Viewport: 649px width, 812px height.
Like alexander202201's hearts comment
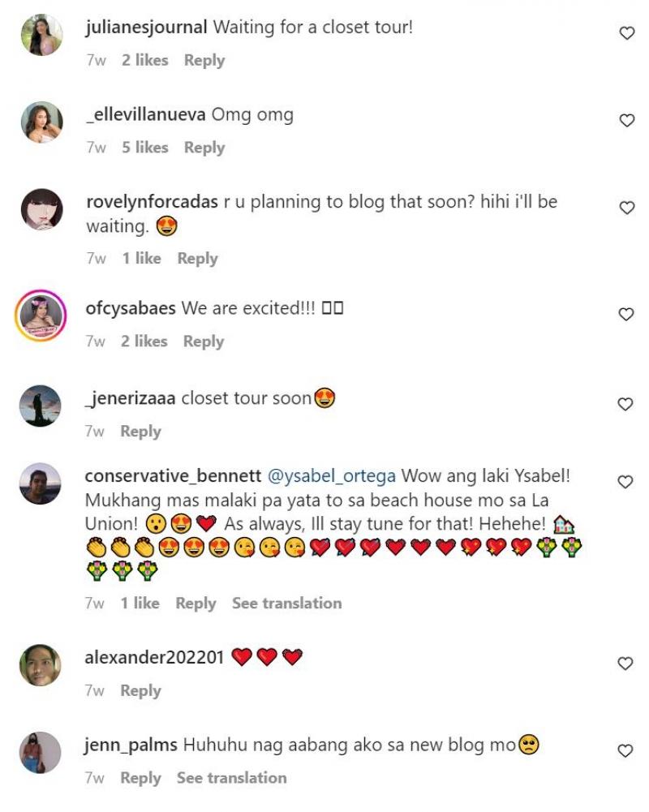[x=626, y=664]
